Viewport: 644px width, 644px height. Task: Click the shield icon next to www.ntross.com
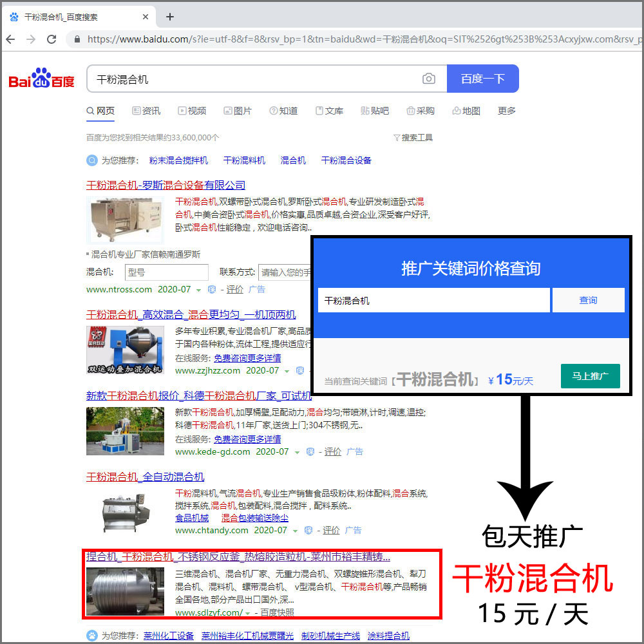[212, 290]
